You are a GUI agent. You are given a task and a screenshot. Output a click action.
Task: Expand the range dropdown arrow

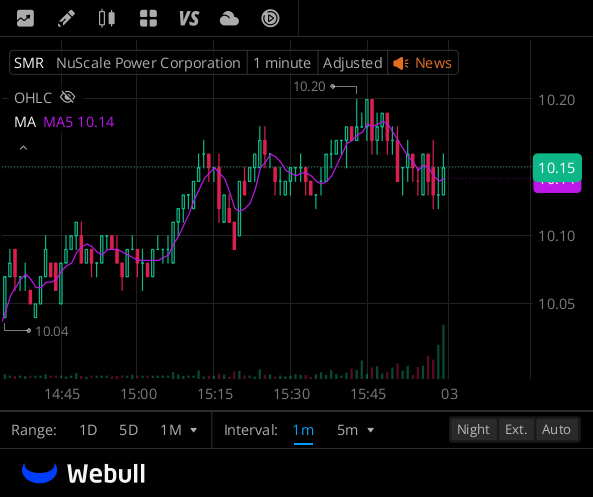click(194, 430)
